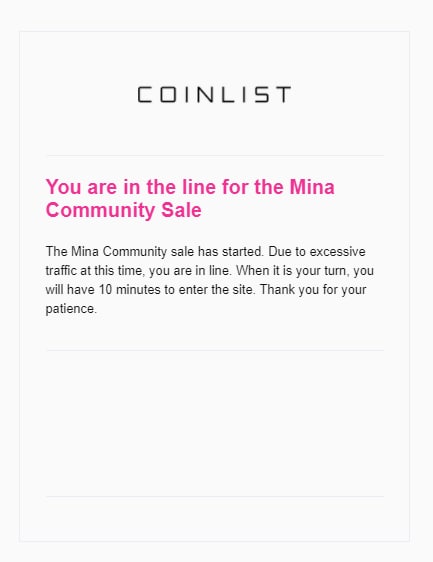This screenshot has width=433, height=562.
Task: Click 'Thank you for your' text
Action: click(x=313, y=290)
